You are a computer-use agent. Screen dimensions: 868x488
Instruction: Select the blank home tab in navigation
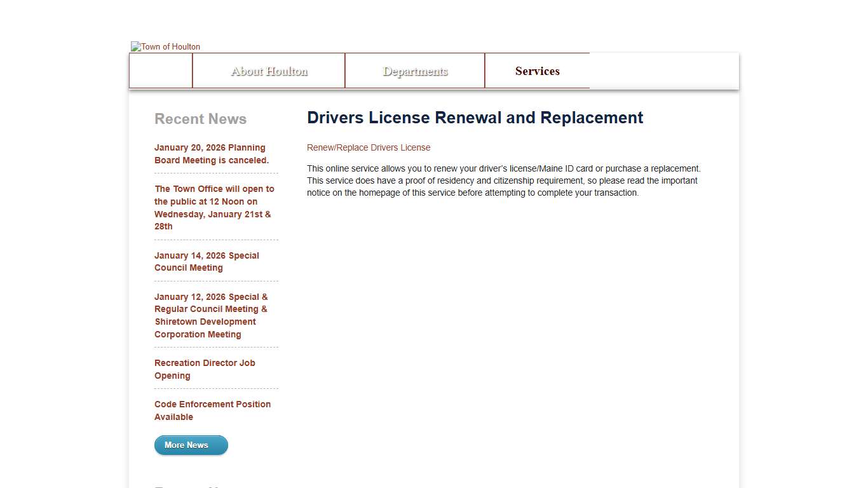[x=160, y=71]
